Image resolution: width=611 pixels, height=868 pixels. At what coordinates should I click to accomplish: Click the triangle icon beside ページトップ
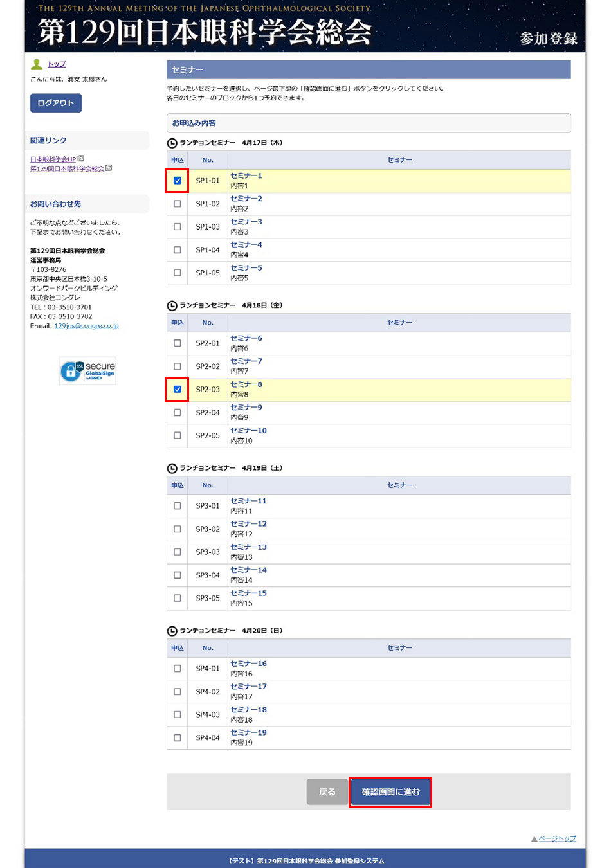pyautogui.click(x=534, y=839)
